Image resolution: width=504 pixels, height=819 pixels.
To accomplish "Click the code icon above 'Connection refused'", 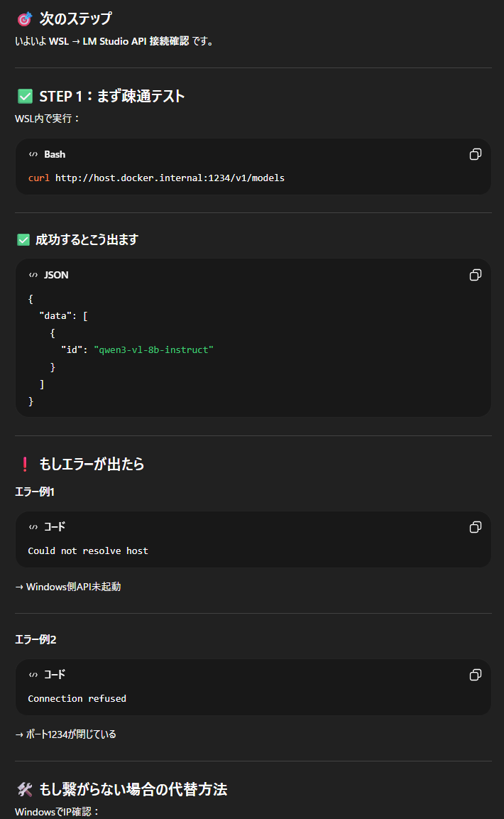I will pyautogui.click(x=33, y=675).
